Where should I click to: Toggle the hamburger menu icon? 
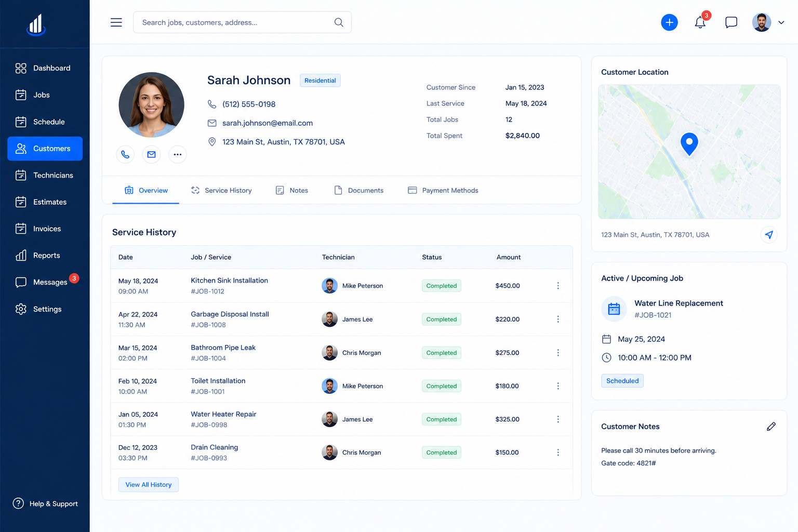coord(116,22)
